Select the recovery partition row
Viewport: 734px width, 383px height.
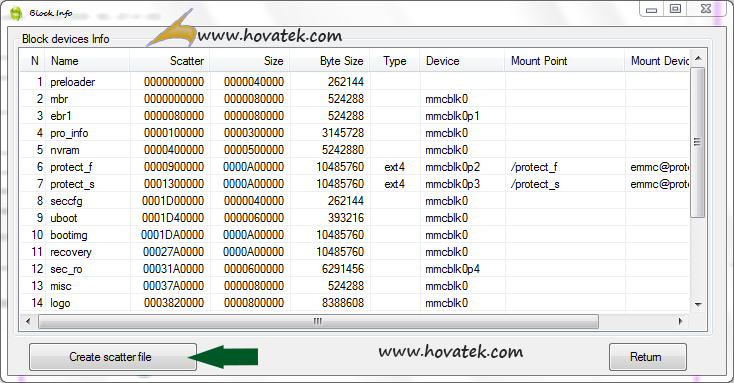[355, 252]
